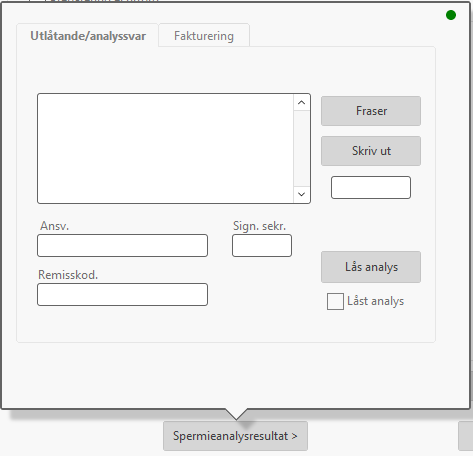Click the Skriv ut print button
473x456 pixels.
371,151
